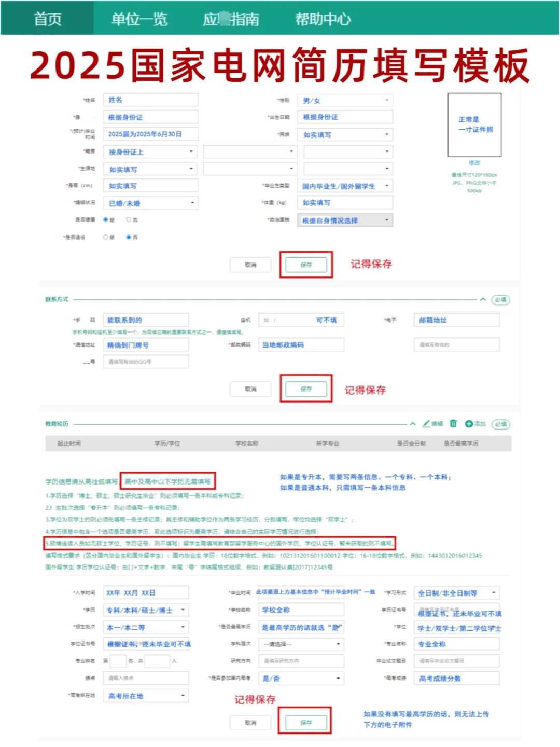560x747 pixels.
Task: Open the 单位一览 tab
Action: 139,19
